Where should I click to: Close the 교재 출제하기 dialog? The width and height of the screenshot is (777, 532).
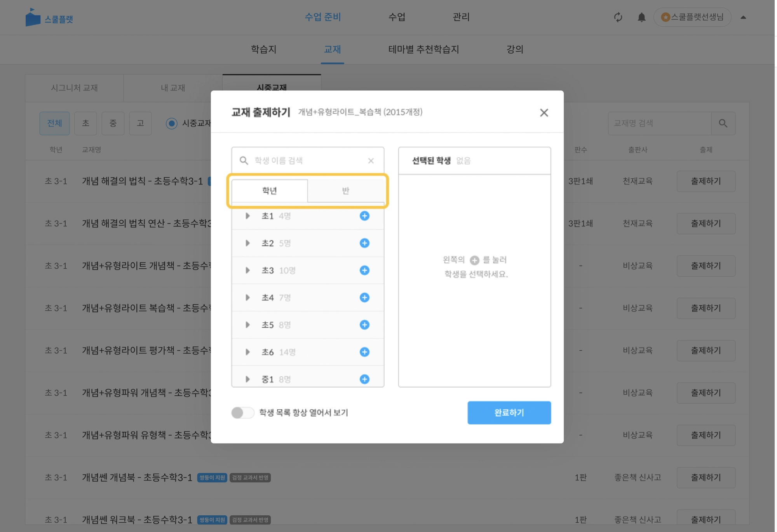(x=544, y=113)
